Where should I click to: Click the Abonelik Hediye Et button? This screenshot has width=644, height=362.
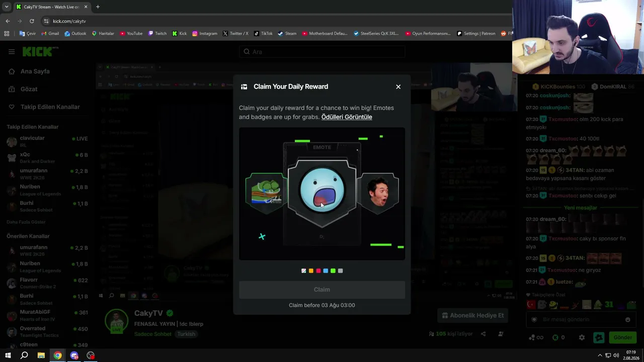[x=472, y=315]
